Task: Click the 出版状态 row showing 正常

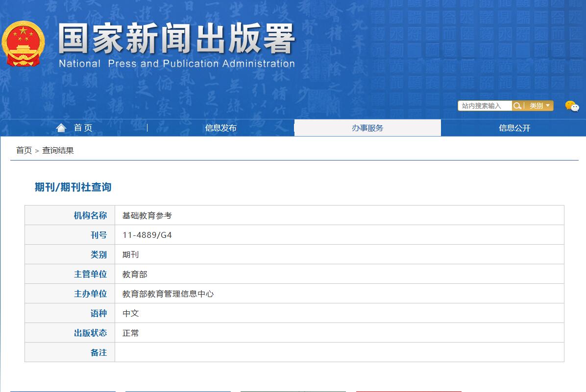Action: 131,333
